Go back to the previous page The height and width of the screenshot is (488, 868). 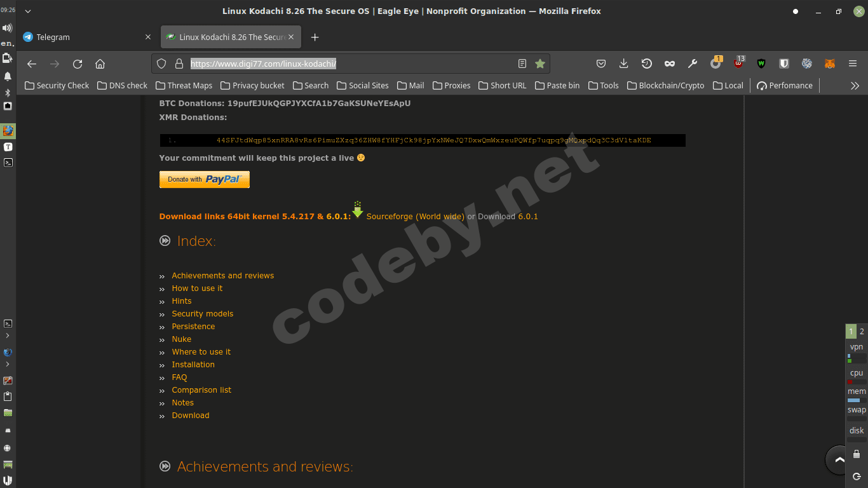pos(32,64)
